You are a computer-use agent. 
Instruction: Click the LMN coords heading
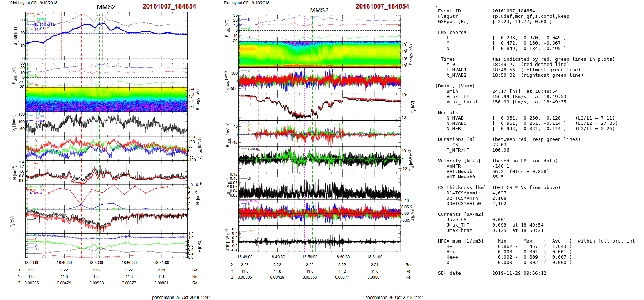[452, 32]
